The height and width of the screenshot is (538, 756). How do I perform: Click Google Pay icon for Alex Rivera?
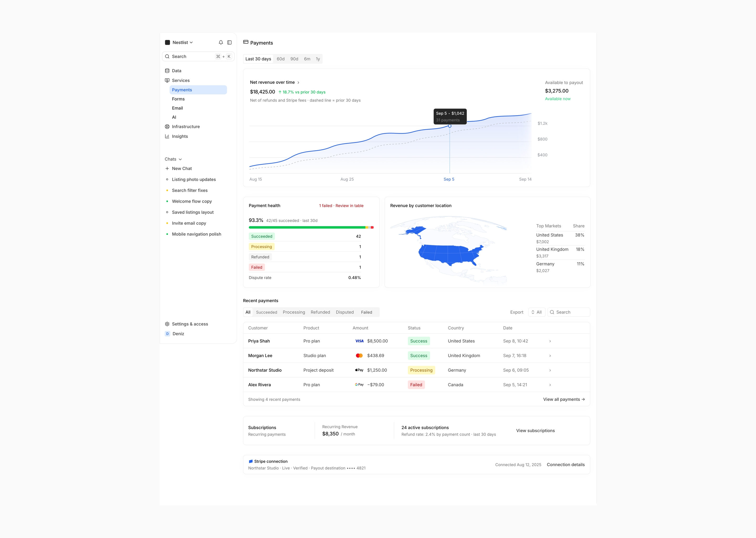pyautogui.click(x=359, y=385)
